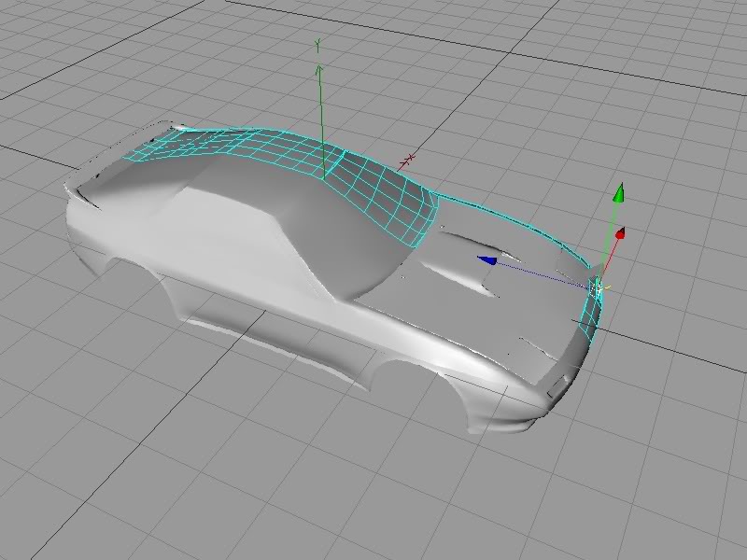Image resolution: width=747 pixels, height=560 pixels.
Task: Click the blue dotted Z-axis line
Action: (542, 273)
